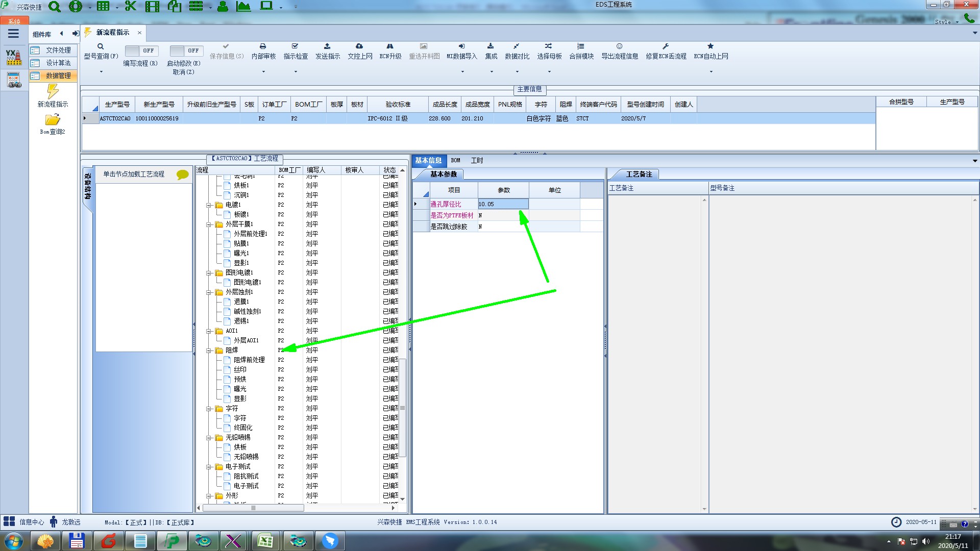The image size is (980, 551).
Task: Click the 内部审核 print icon
Action: [263, 46]
